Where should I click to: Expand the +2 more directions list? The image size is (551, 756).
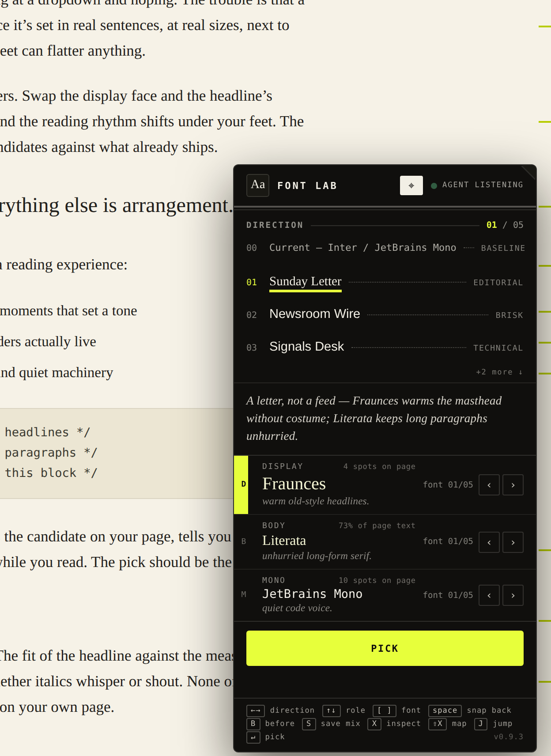499,372
